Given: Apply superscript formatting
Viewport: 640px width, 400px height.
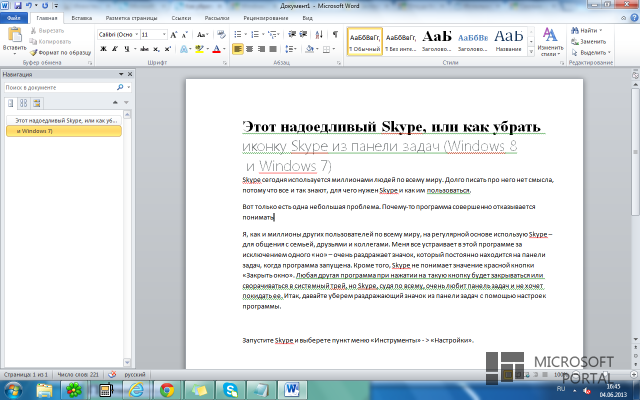Looking at the screenshot, I should click(167, 49).
